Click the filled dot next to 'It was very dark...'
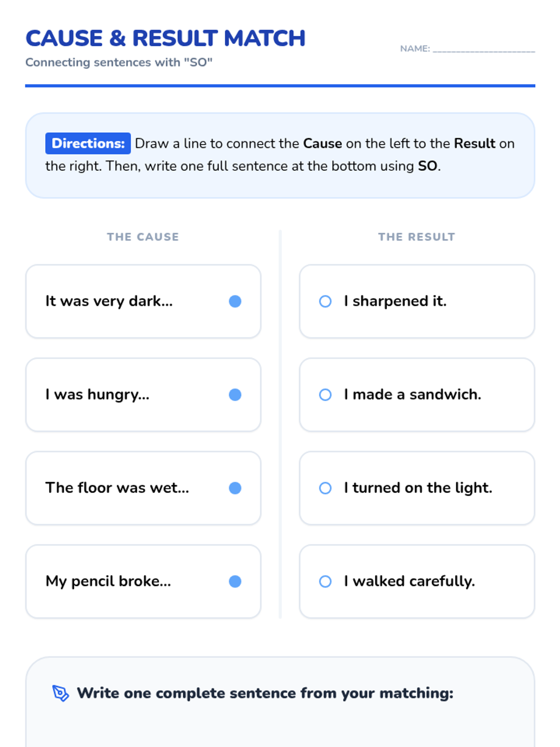The height and width of the screenshot is (747, 560). pos(235,302)
